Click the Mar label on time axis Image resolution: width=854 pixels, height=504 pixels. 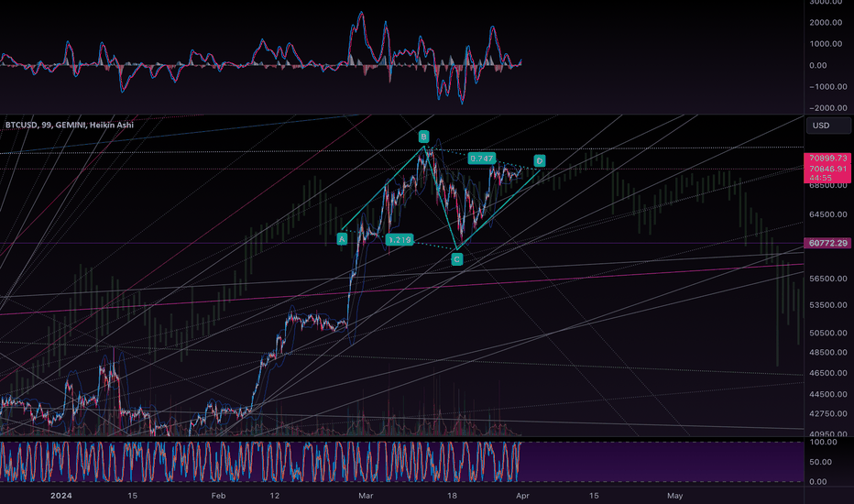pyautogui.click(x=366, y=495)
